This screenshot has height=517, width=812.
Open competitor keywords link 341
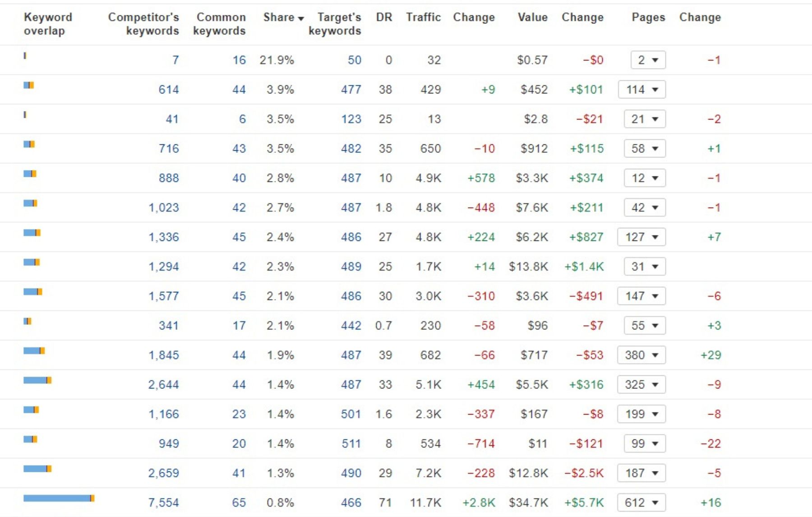pyautogui.click(x=169, y=325)
